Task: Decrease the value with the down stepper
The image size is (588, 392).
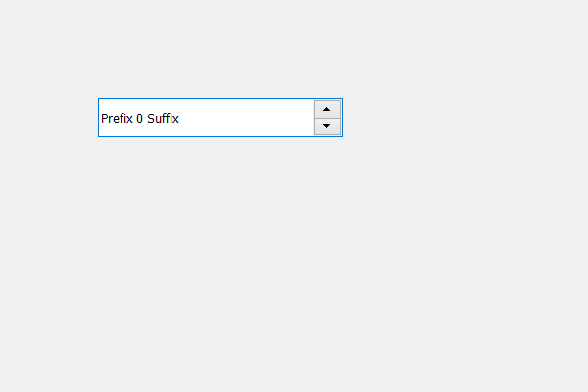Action: click(x=327, y=126)
